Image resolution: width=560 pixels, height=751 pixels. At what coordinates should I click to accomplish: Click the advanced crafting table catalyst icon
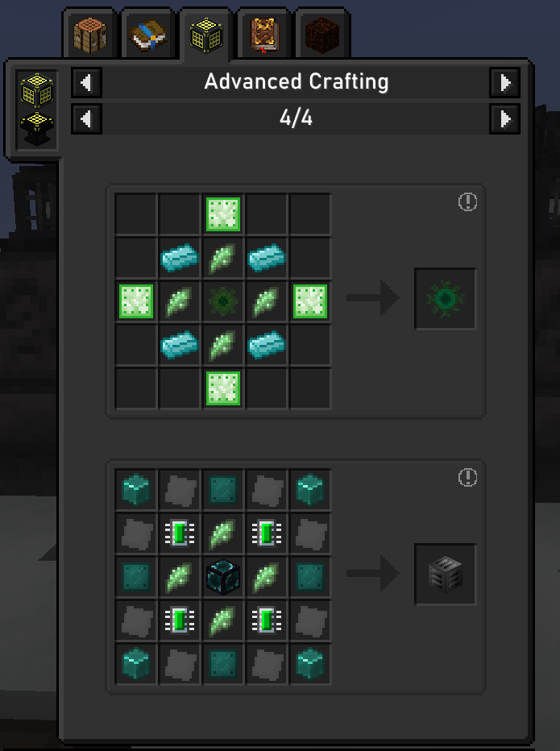pyautogui.click(x=37, y=89)
